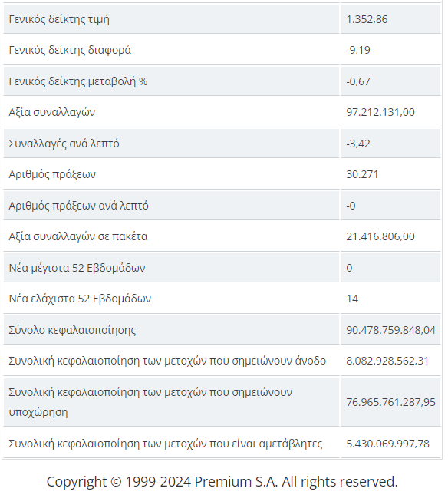This screenshot has height=495, width=448.
Task: Click the Αξία συναλλαγών label
Action: click(51, 112)
